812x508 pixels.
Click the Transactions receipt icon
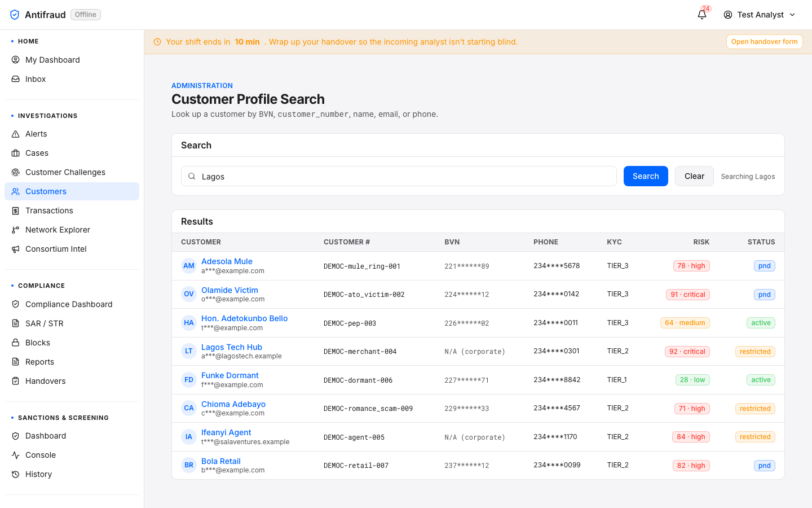click(16, 211)
